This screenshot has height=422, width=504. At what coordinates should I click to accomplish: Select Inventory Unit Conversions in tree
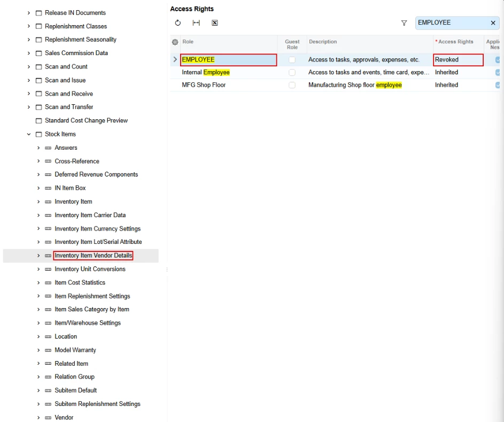90,269
